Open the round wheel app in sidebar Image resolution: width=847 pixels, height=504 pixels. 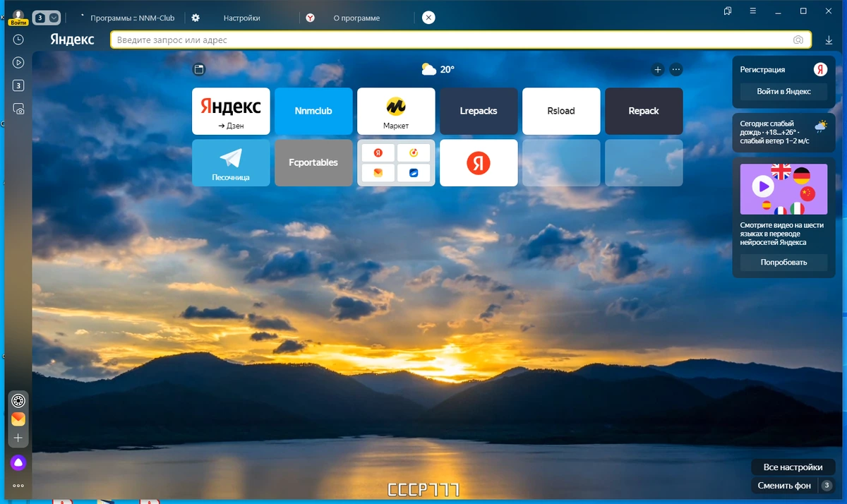click(x=18, y=402)
